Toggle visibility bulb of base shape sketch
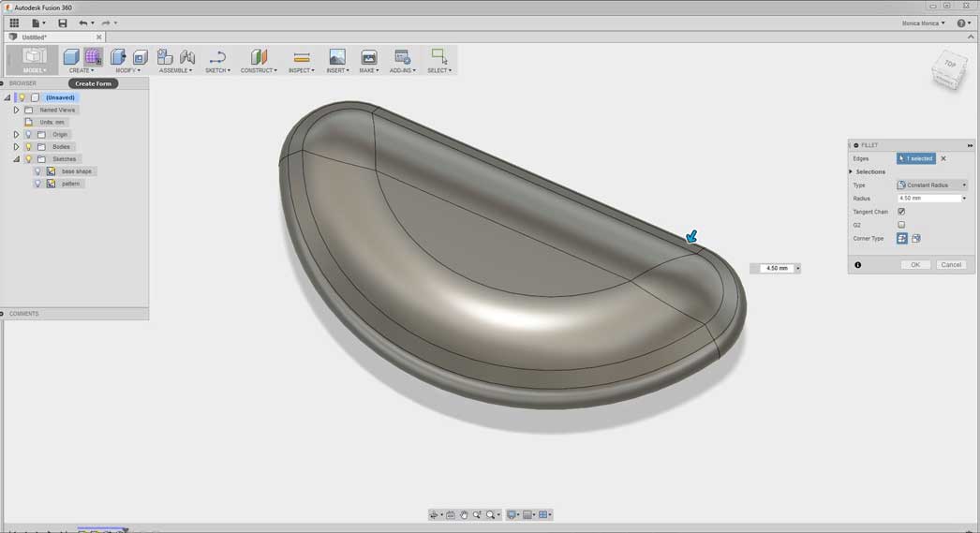Viewport: 980px width, 533px height. click(x=37, y=171)
